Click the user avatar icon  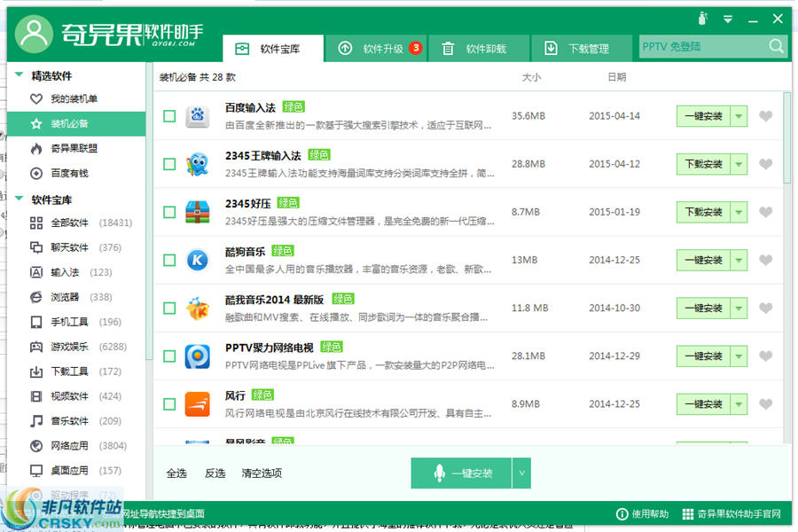(x=34, y=34)
